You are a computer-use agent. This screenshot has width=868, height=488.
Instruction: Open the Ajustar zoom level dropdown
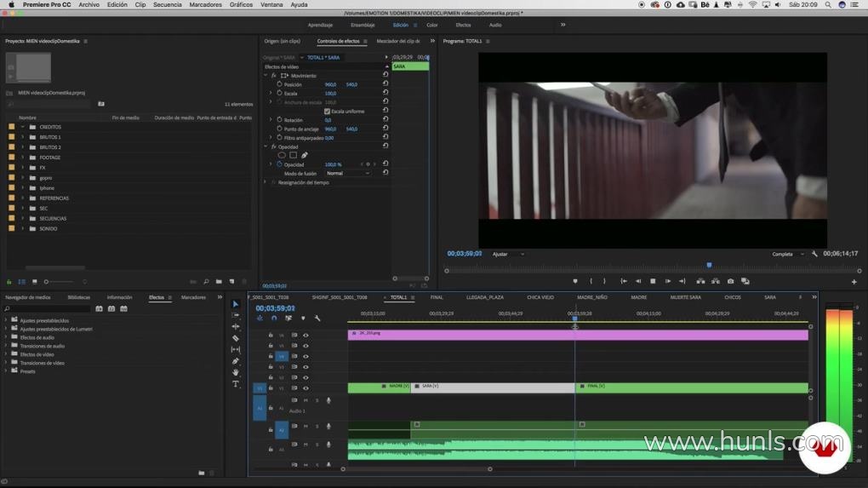click(x=508, y=254)
